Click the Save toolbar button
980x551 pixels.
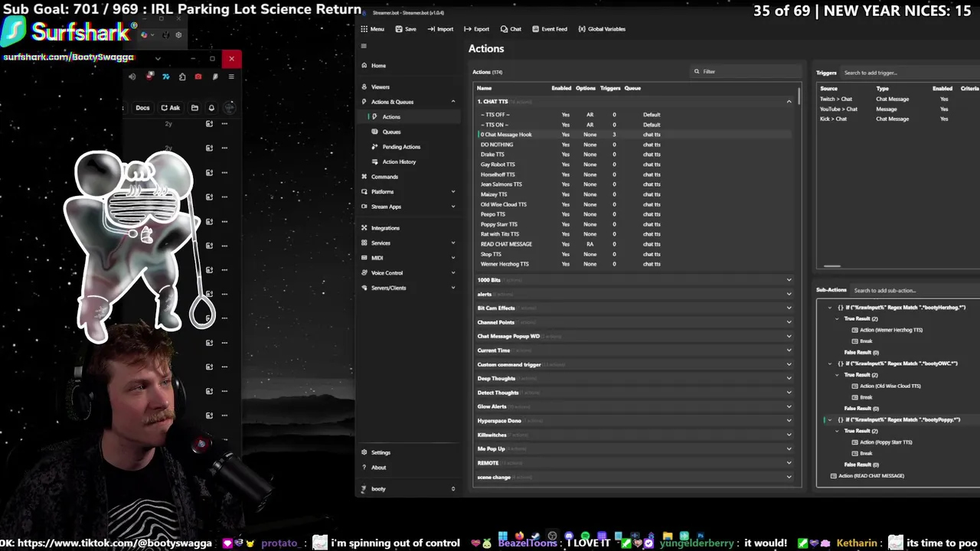406,29
